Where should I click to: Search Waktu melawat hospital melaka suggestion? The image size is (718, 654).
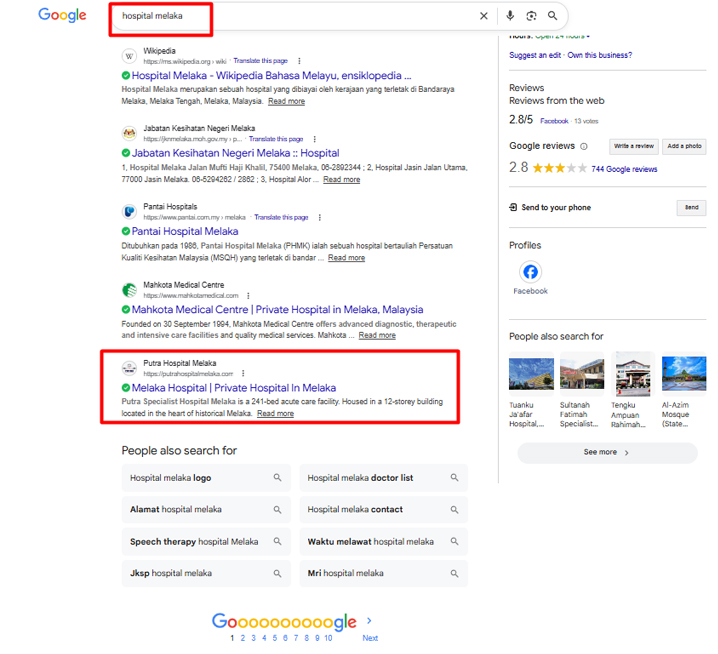(384, 541)
